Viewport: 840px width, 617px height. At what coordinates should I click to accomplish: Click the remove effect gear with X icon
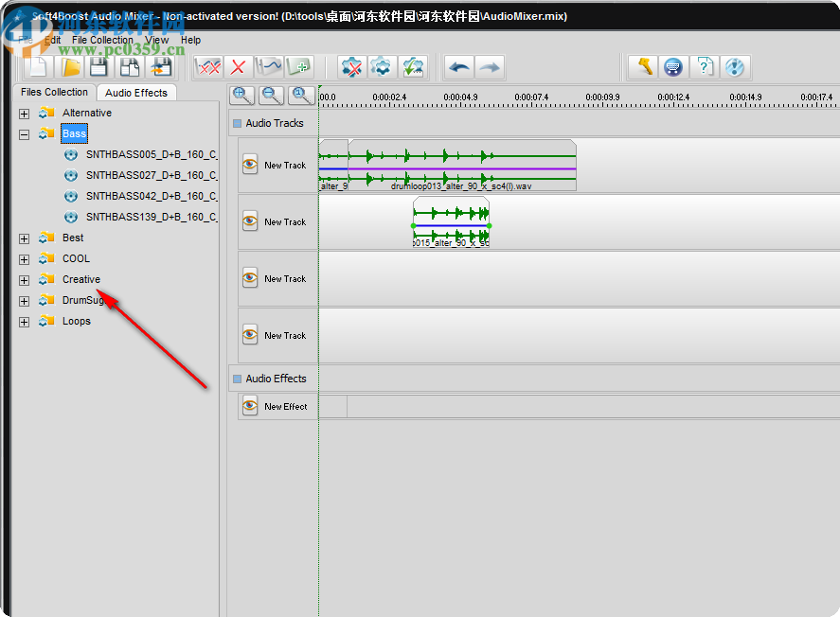(351, 67)
